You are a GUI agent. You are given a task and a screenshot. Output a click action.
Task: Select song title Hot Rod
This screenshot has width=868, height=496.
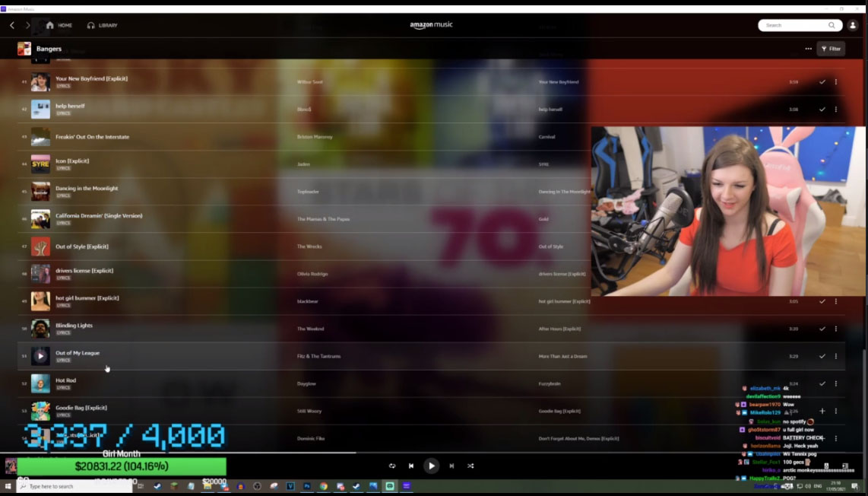point(66,380)
